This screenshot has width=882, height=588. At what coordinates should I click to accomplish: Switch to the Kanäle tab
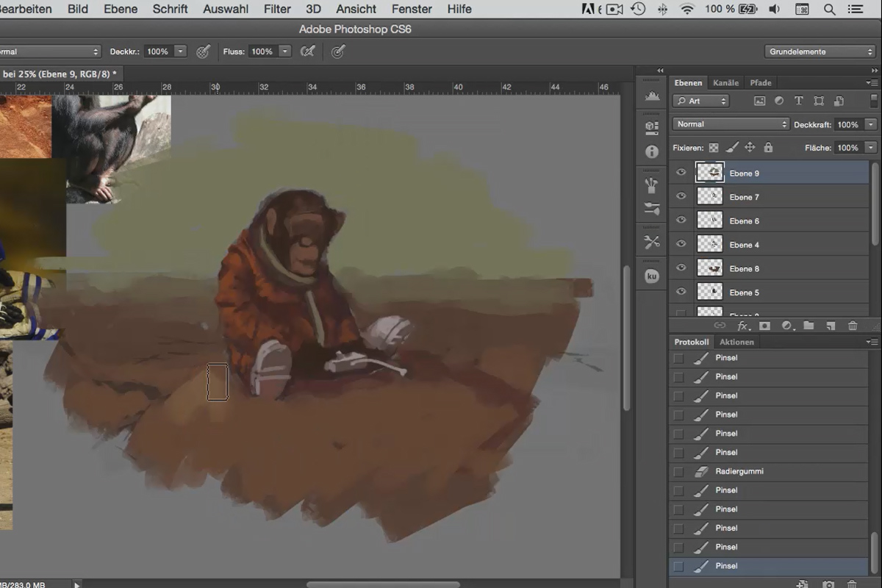[x=725, y=83]
